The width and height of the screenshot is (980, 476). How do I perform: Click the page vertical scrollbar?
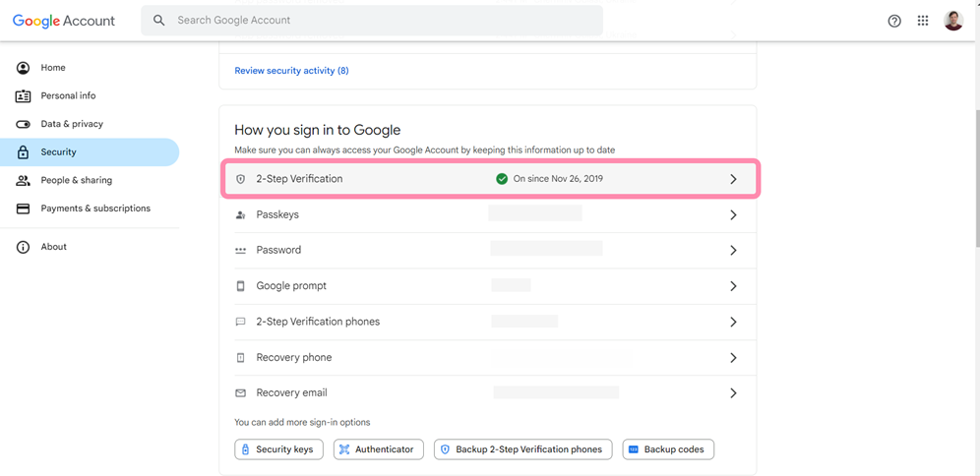(976, 180)
